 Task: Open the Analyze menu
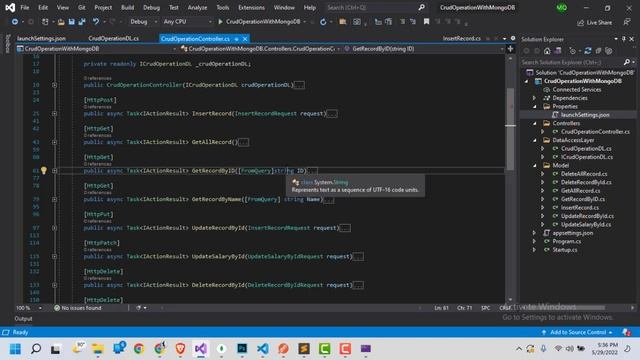point(197,7)
